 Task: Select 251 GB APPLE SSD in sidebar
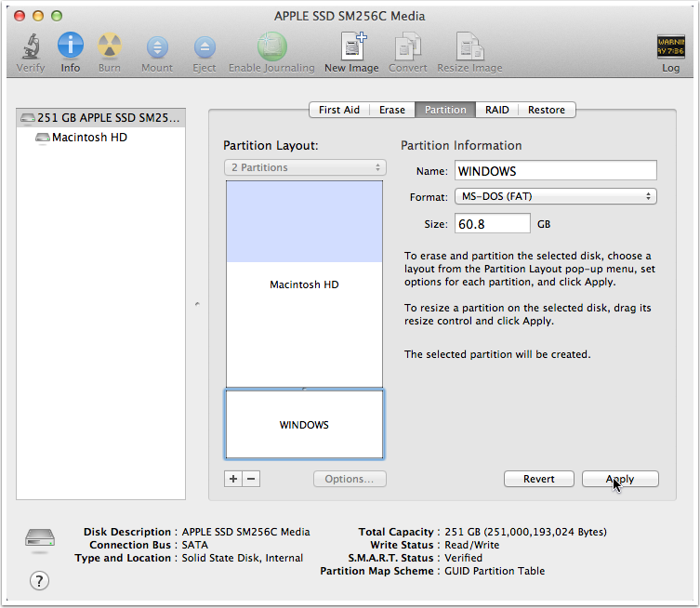pyautogui.click(x=101, y=118)
